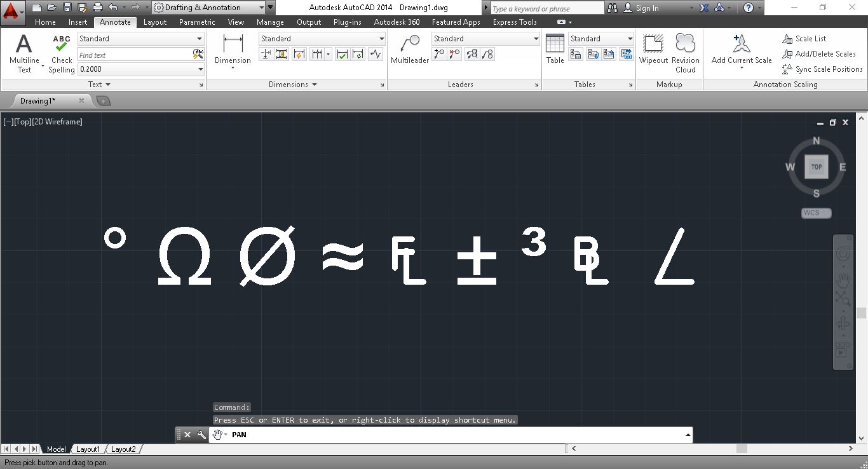Open the Express Tools menu

pyautogui.click(x=515, y=22)
